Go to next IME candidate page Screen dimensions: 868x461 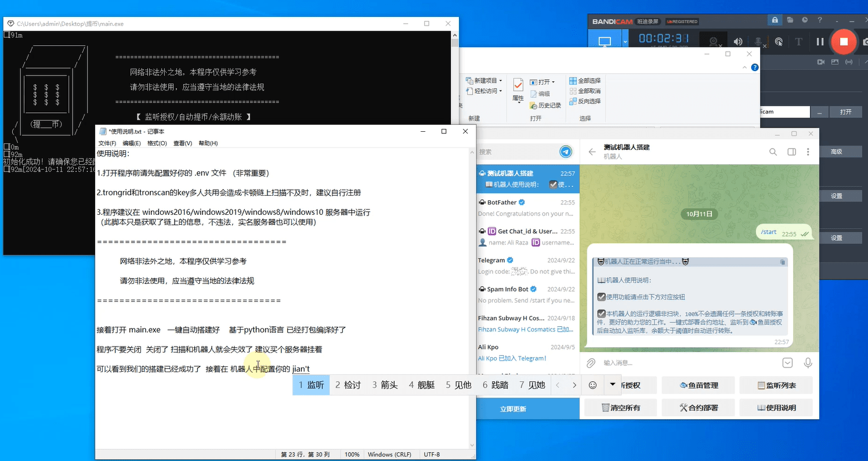(x=574, y=384)
